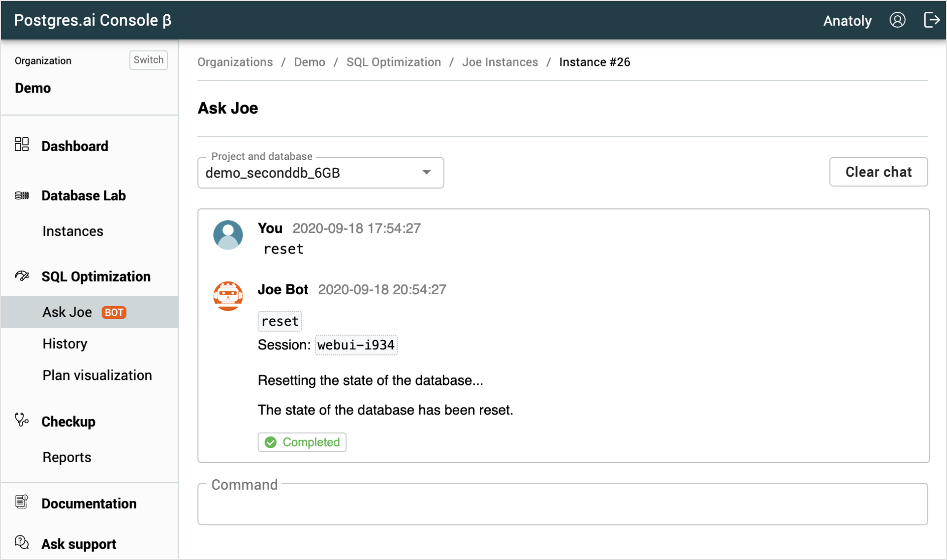The image size is (947, 560).
Task: Click the Checkup stethoscope icon
Action: click(22, 420)
